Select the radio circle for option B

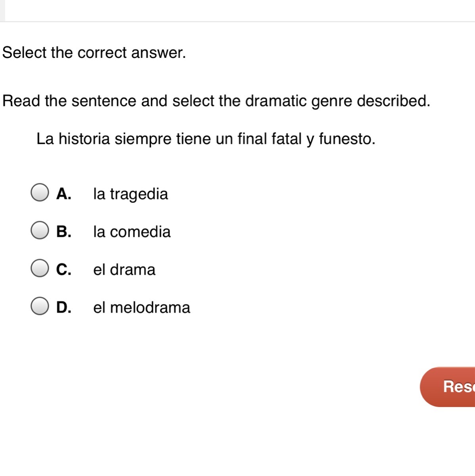(x=40, y=230)
